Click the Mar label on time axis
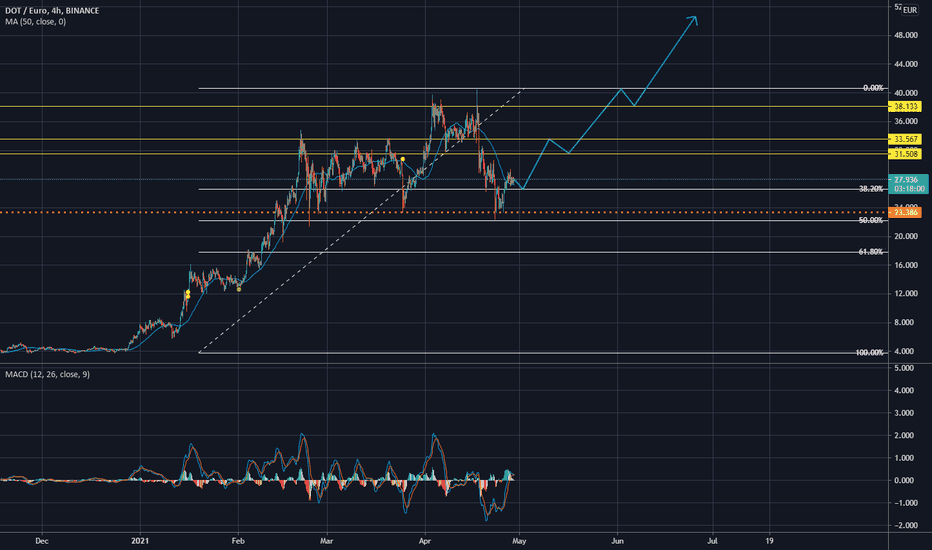932x550 pixels. coord(326,541)
